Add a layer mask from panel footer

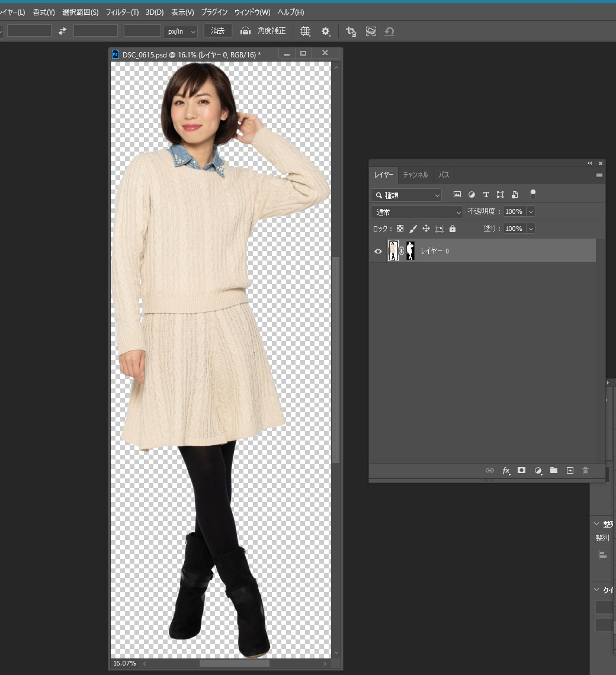pyautogui.click(x=522, y=470)
